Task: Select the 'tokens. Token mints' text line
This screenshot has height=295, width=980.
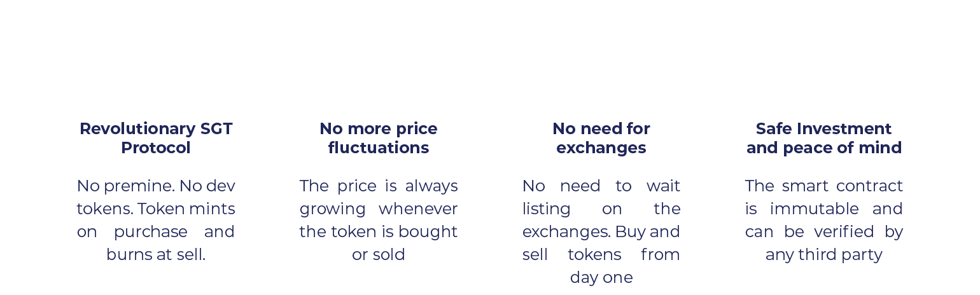Action: 156,209
